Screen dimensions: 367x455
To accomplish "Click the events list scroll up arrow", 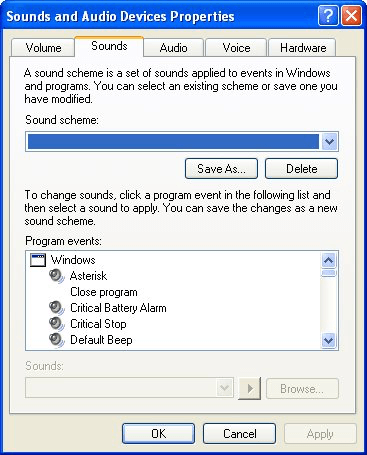I will (x=329, y=260).
